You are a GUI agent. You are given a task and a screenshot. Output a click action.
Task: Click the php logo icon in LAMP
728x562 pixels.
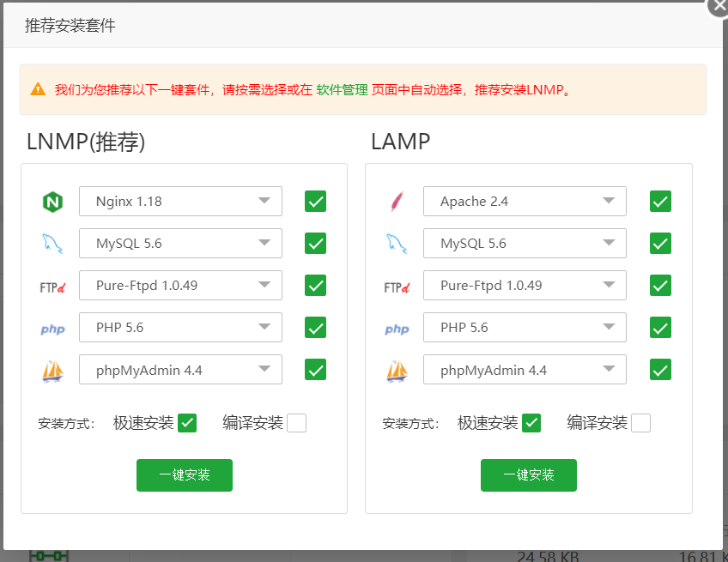click(x=397, y=329)
